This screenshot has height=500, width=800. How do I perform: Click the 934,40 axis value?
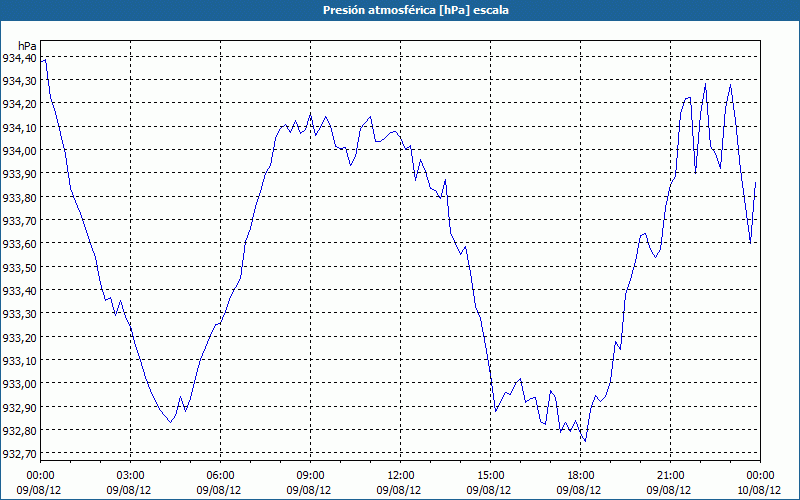[19, 58]
